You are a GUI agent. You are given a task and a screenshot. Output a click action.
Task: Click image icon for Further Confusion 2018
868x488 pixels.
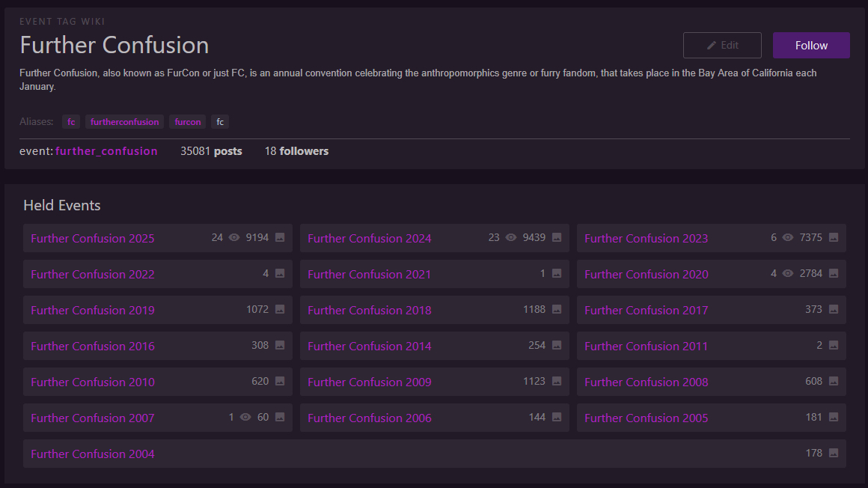pyautogui.click(x=557, y=309)
